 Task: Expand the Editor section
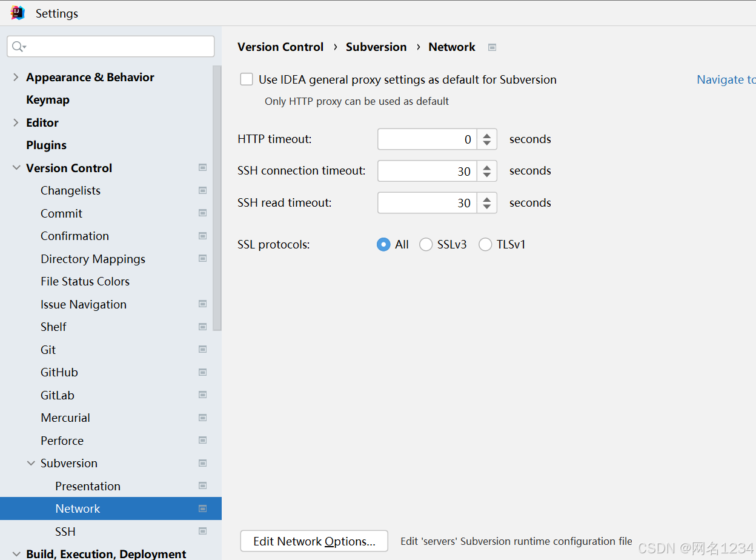pyautogui.click(x=16, y=122)
